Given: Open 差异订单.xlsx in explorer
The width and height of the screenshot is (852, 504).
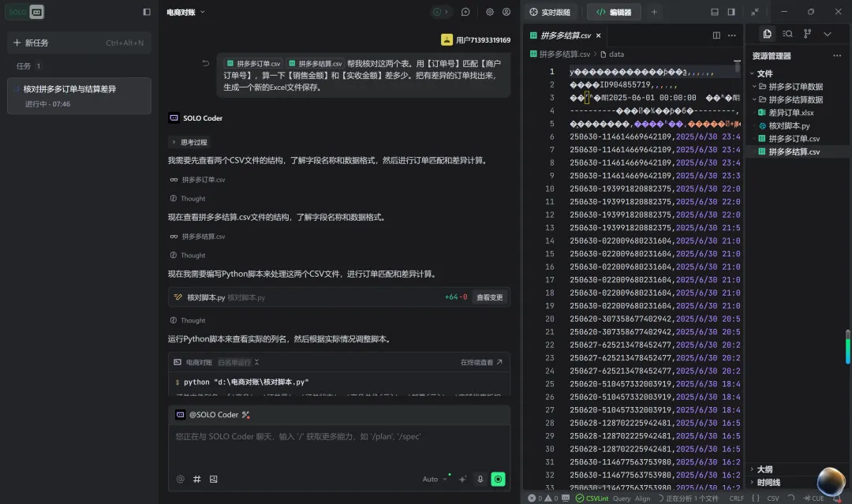Looking at the screenshot, I should pyautogui.click(x=797, y=113).
